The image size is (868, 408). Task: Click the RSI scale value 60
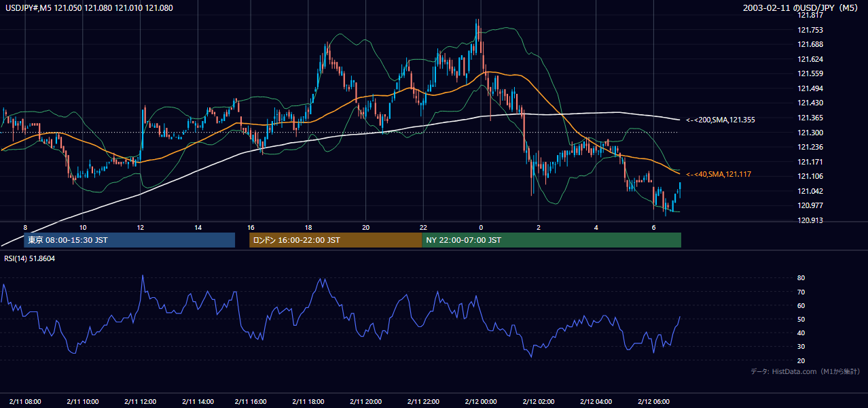801,305
